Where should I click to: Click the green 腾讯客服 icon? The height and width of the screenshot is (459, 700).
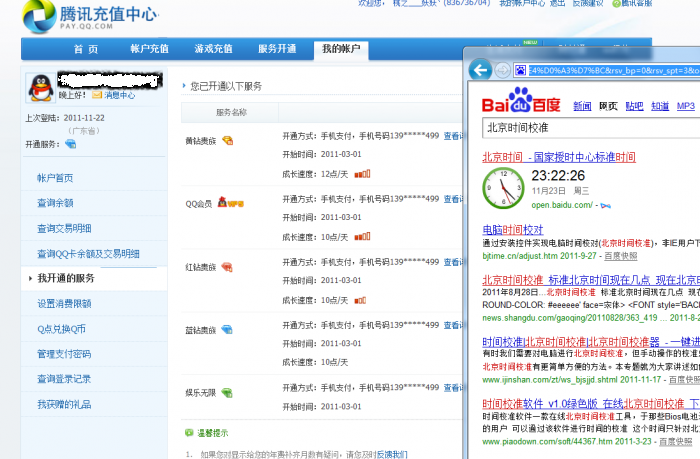[617, 4]
